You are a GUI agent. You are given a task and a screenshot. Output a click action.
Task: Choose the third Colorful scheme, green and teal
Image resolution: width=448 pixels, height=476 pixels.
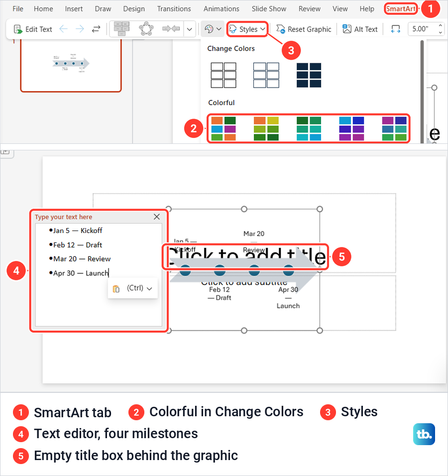pyautogui.click(x=309, y=128)
